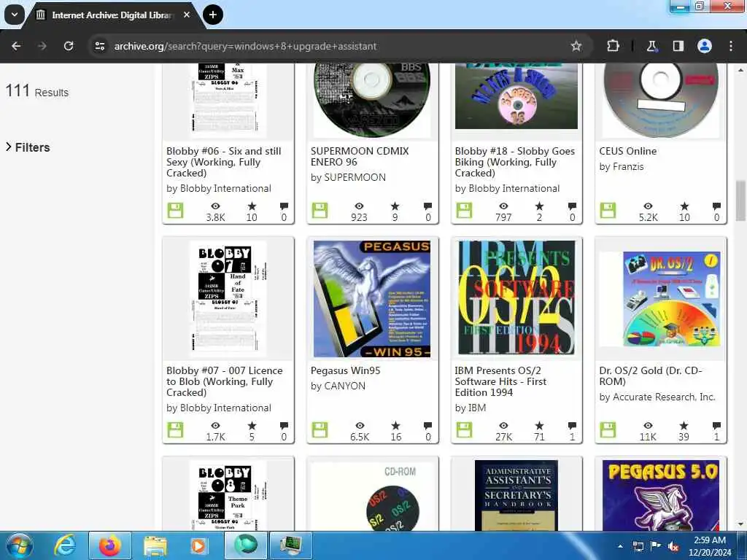Click the muted volume icon in system tray
The width and height of the screenshot is (747, 560).
click(x=673, y=546)
